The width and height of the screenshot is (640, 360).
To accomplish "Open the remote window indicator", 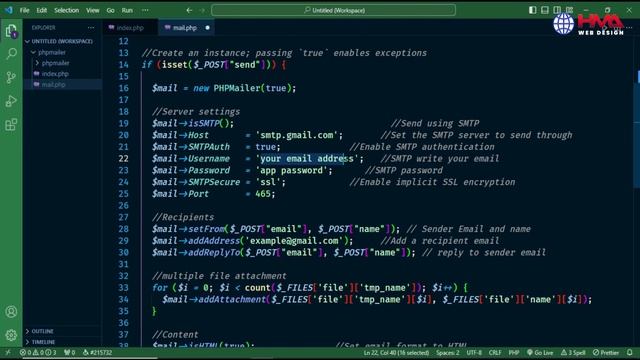I will (x=8, y=352).
